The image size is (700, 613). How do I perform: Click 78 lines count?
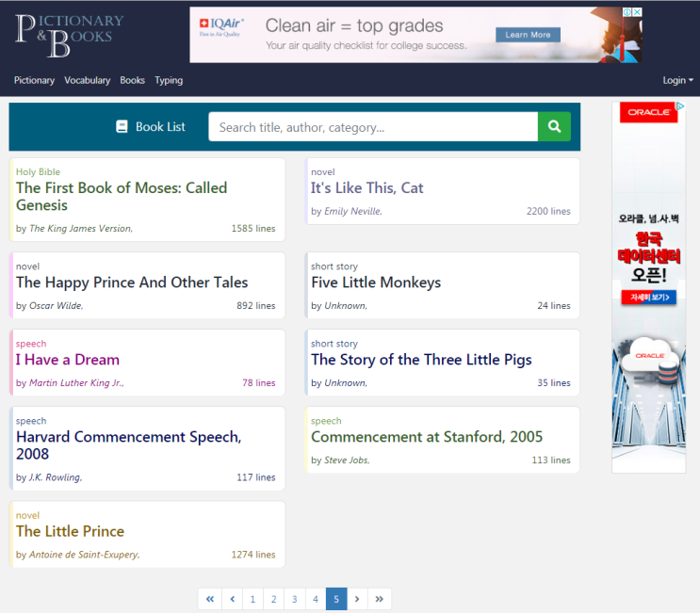(258, 383)
